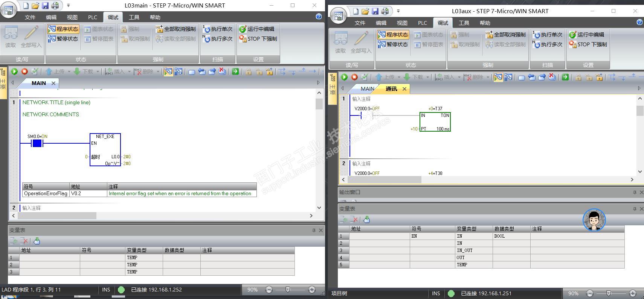The width and height of the screenshot is (644, 299).
Task: Toggle 暂停状态 in L03main ribbon
Action: coord(63,39)
